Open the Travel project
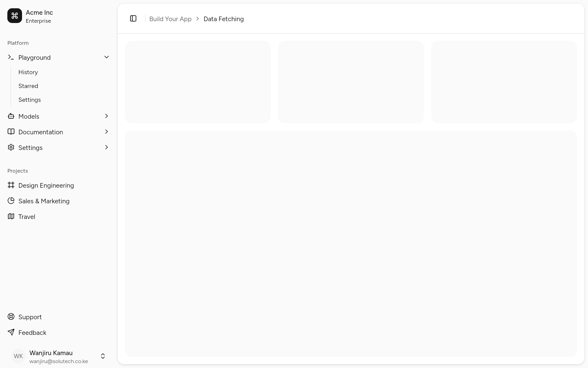The height and width of the screenshot is (368, 588). pyautogui.click(x=27, y=217)
